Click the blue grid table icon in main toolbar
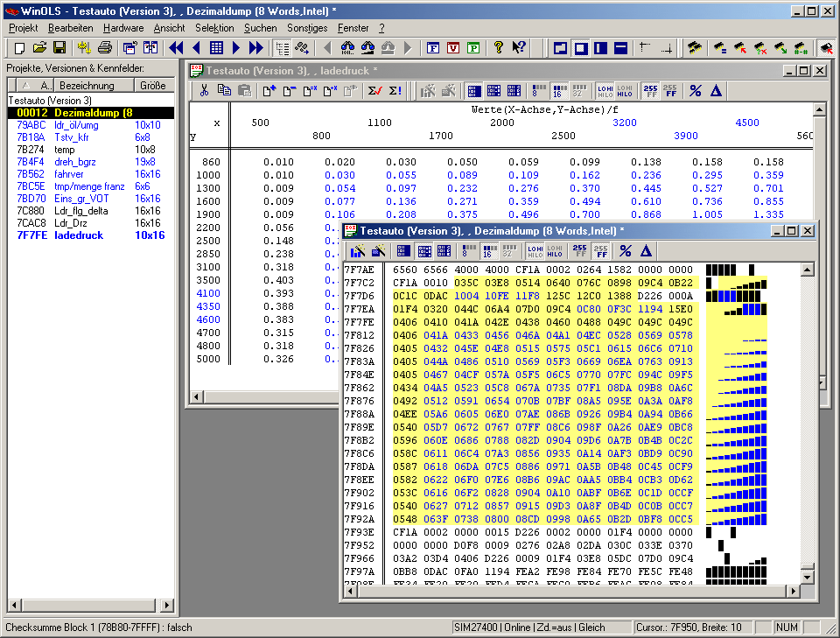 [216, 48]
